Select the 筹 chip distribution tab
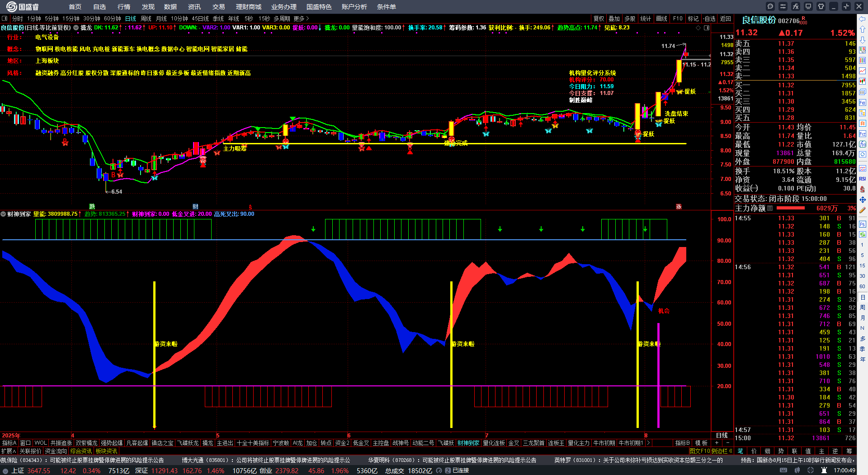The height and width of the screenshot is (475, 868). [x=849, y=451]
